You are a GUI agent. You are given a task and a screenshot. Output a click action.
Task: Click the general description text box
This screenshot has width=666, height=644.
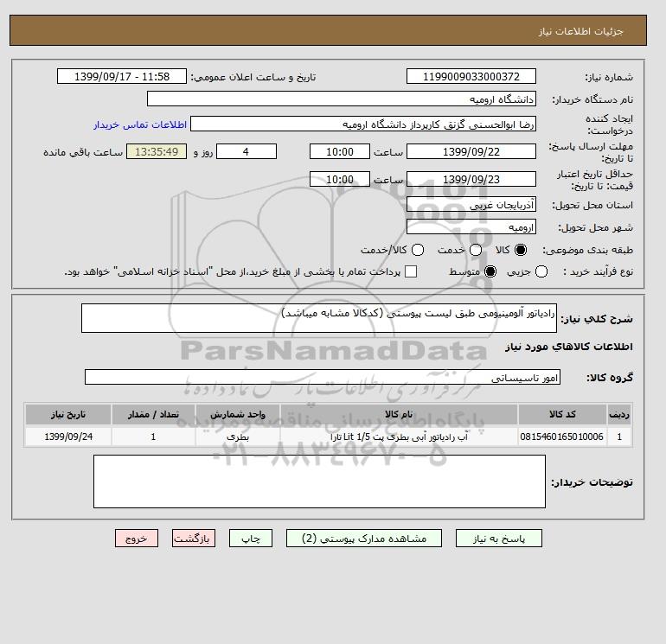click(319, 318)
